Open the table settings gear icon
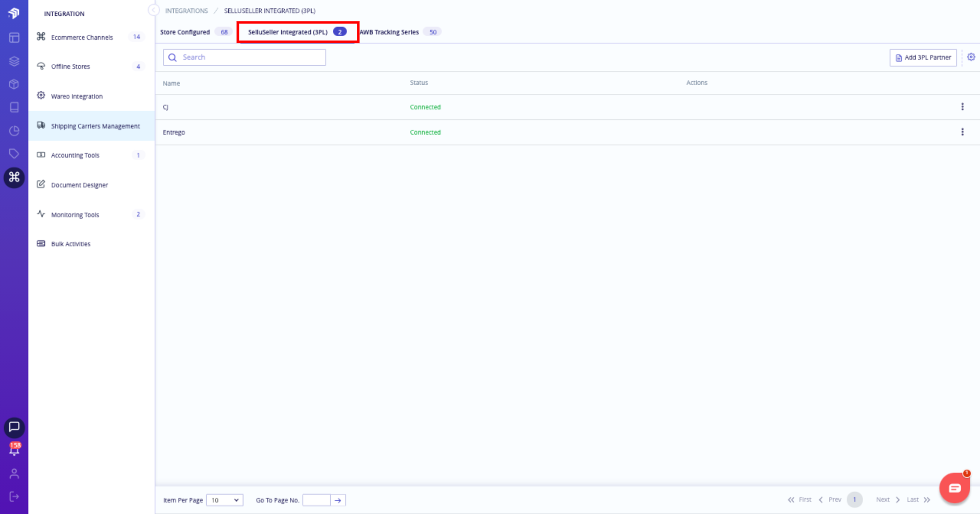This screenshot has width=980, height=514. click(971, 57)
